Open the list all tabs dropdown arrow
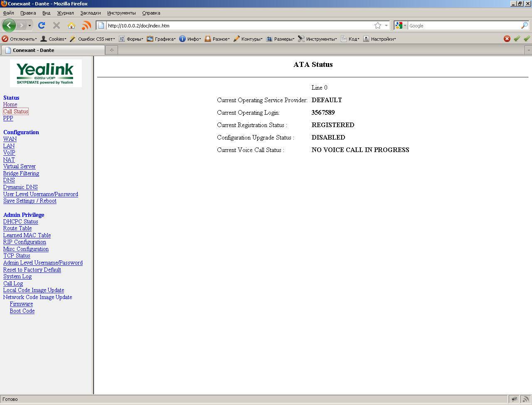Image resolution: width=532 pixels, height=405 pixels. point(529,50)
